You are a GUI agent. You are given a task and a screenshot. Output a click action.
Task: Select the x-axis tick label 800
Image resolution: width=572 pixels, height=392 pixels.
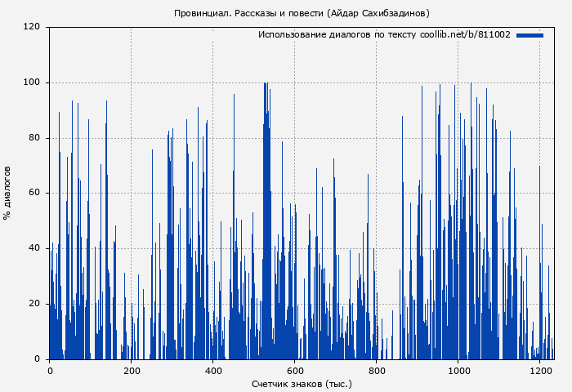pyautogui.click(x=376, y=370)
